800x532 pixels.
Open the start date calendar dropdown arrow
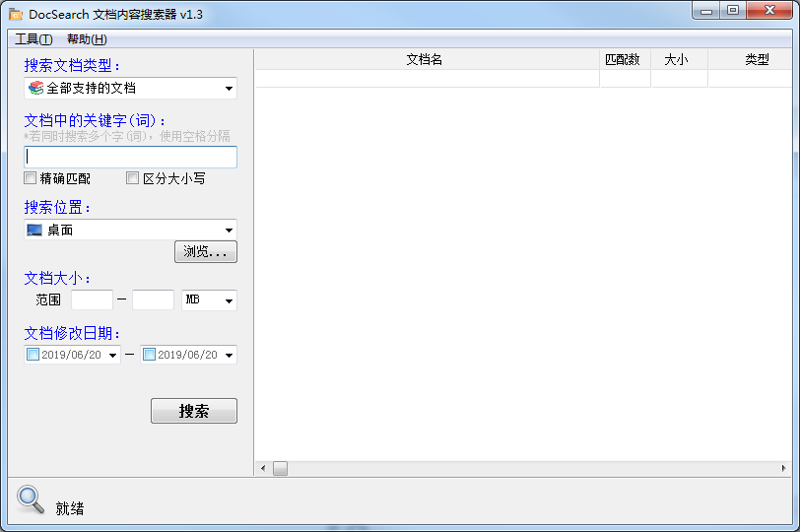coord(112,355)
